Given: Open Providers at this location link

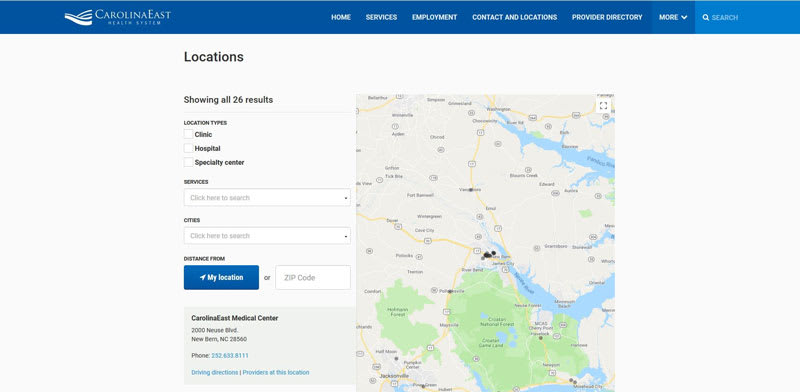Looking at the screenshot, I should click(x=276, y=372).
